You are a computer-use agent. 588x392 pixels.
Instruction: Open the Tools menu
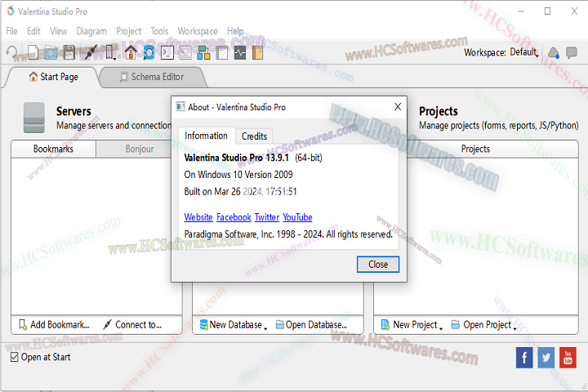pyautogui.click(x=159, y=31)
